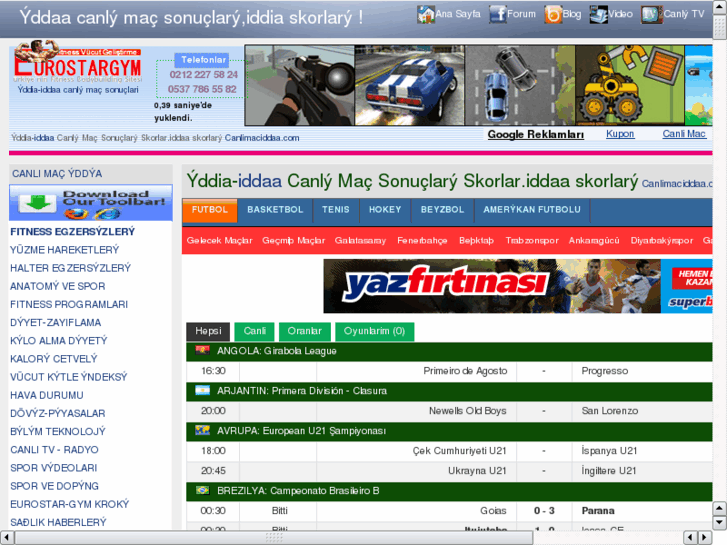The image size is (727, 545).
Task: Open CANLI TV - RADYO sidebar link
Action: pos(54,449)
